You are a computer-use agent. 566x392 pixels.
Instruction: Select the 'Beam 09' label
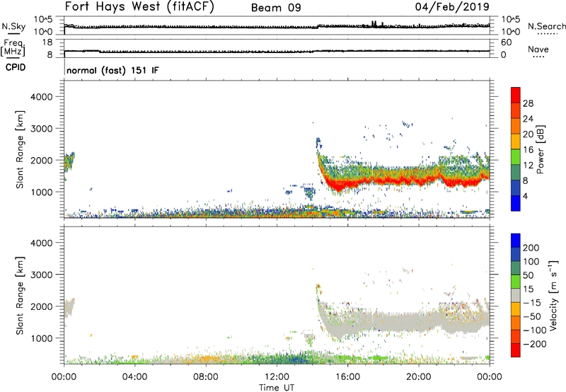coord(276,8)
